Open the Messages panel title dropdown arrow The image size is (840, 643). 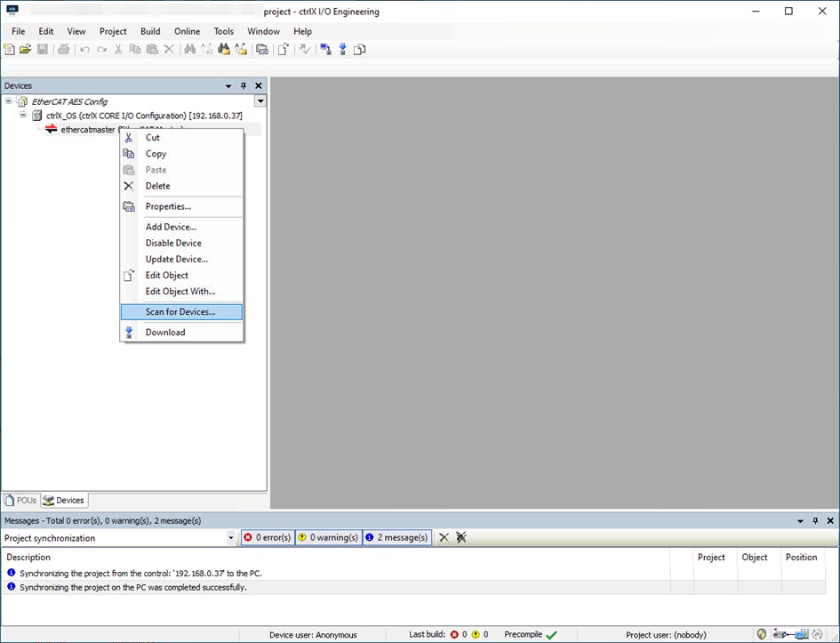pos(800,521)
